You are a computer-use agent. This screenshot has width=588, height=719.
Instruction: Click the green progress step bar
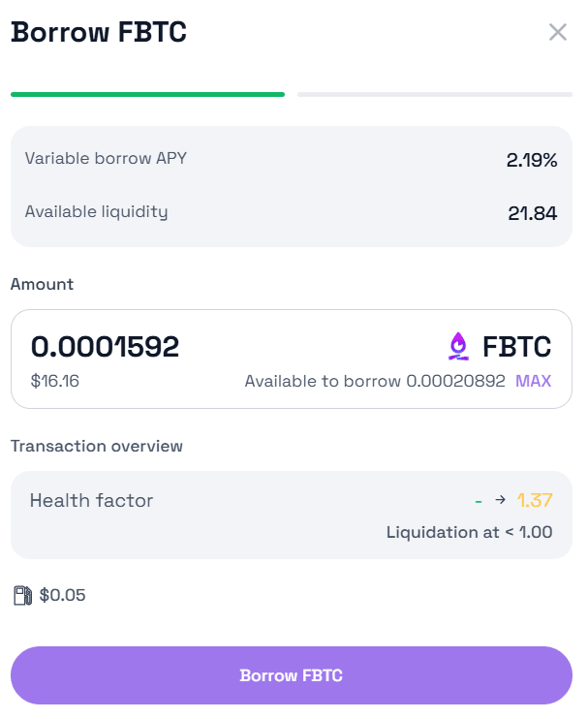pos(147,94)
